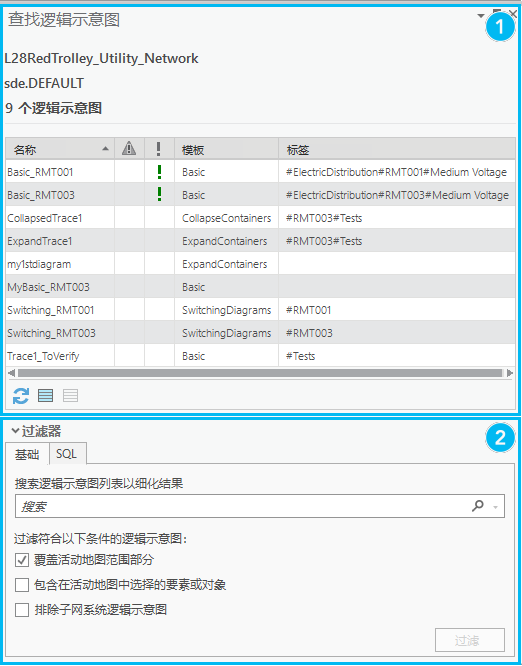Click ExpandContainers cell in my1stdiagram row
Image resolution: width=522 pixels, height=666 pixels.
225,264
